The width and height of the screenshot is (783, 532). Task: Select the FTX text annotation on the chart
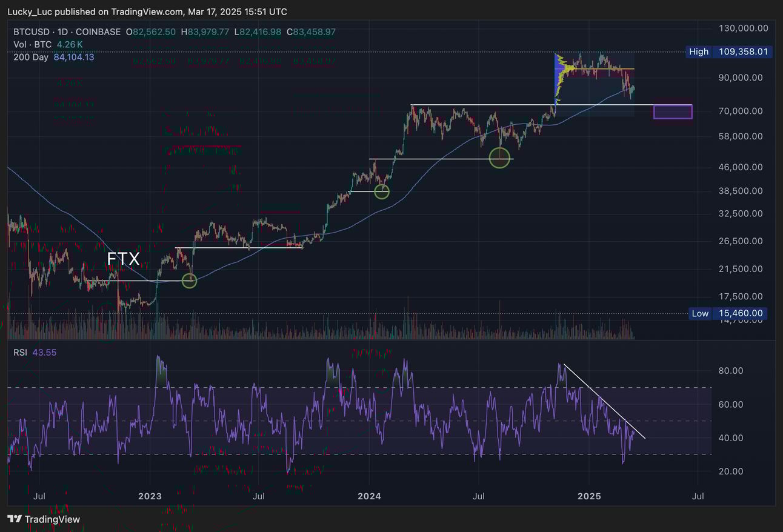[124, 259]
